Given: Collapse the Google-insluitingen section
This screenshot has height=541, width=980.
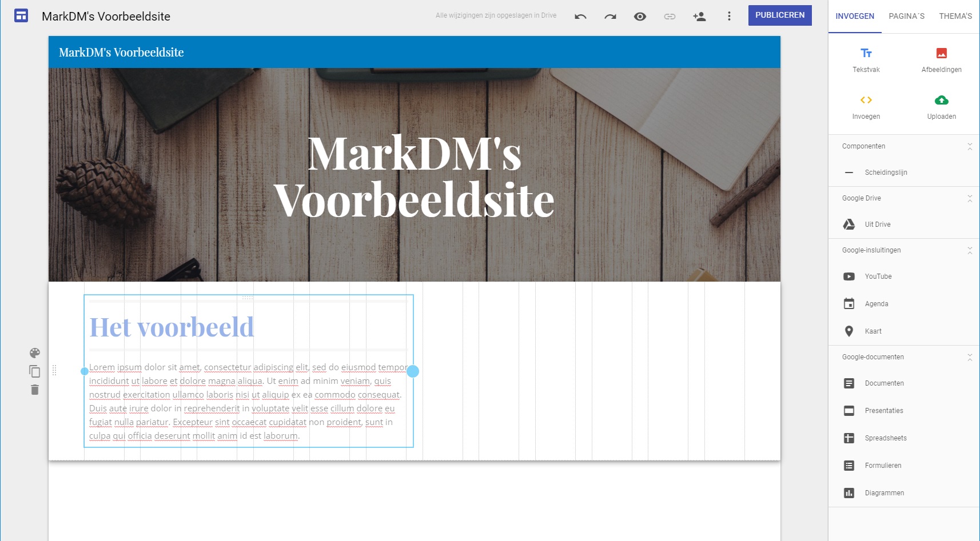Looking at the screenshot, I should (969, 251).
